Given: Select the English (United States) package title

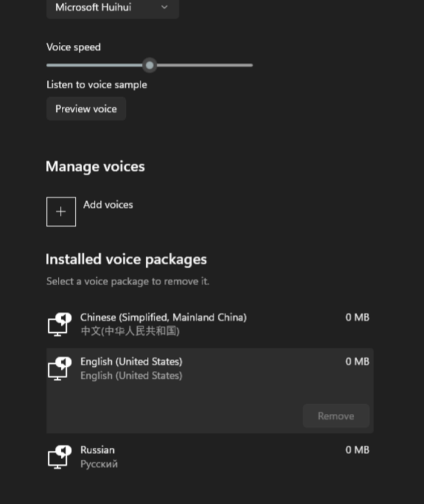Looking at the screenshot, I should click(x=131, y=362).
